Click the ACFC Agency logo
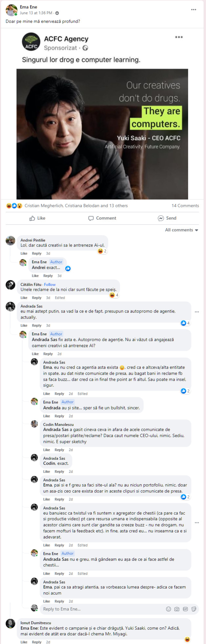The image size is (206, 644). 31,42
